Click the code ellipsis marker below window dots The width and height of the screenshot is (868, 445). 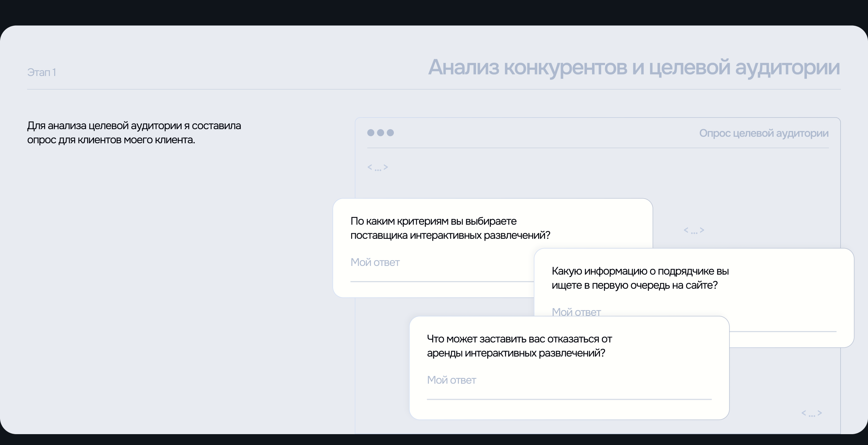tap(378, 167)
